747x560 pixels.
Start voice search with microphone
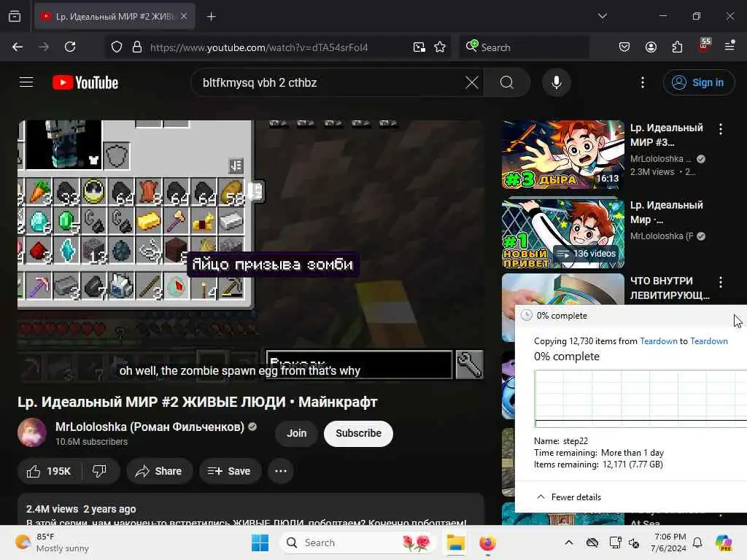click(556, 82)
